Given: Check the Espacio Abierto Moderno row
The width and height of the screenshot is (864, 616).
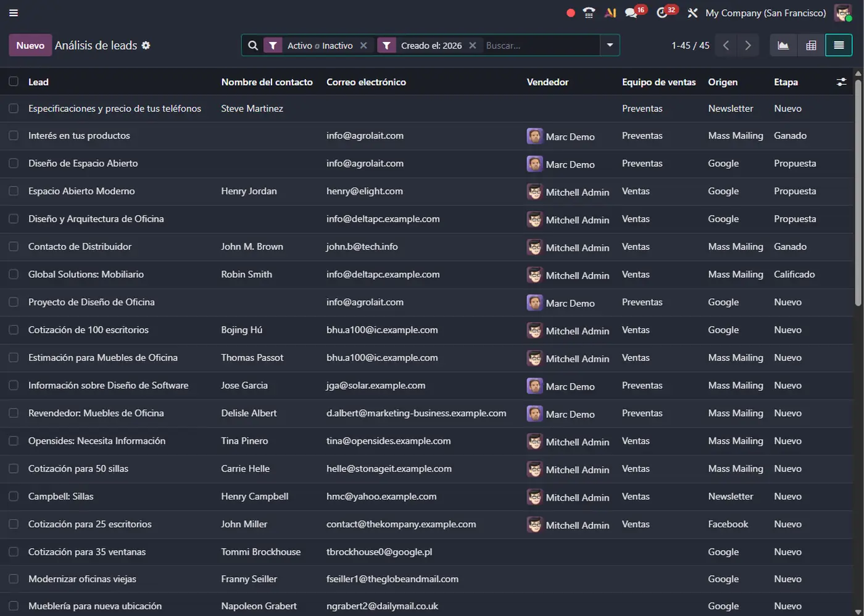Looking at the screenshot, I should pyautogui.click(x=14, y=191).
